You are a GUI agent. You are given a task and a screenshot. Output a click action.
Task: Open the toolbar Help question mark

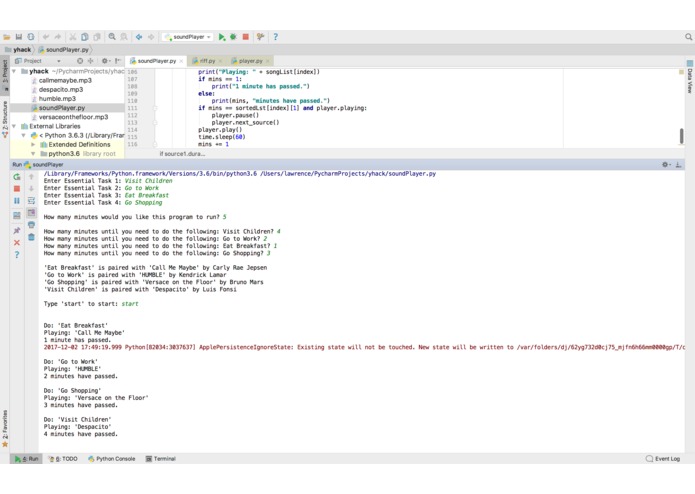275,37
